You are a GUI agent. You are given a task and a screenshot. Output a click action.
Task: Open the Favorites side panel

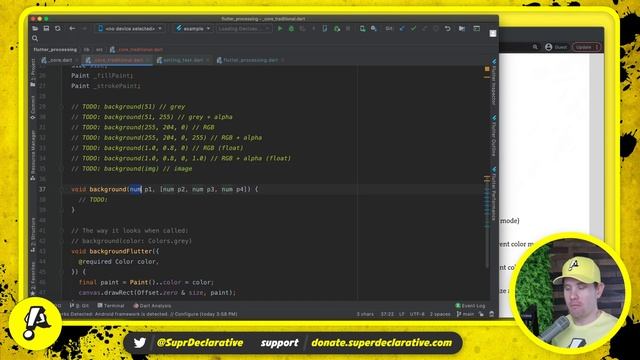(x=33, y=279)
